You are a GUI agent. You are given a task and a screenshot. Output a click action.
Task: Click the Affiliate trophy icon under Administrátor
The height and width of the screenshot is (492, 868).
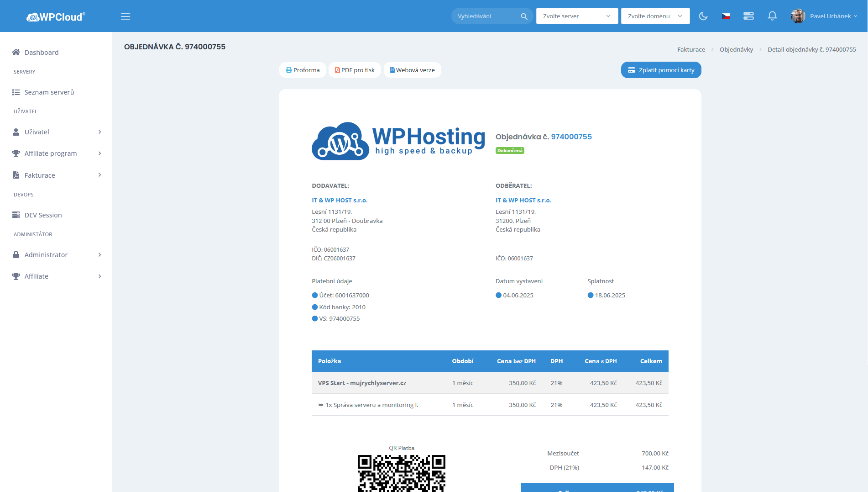16,276
